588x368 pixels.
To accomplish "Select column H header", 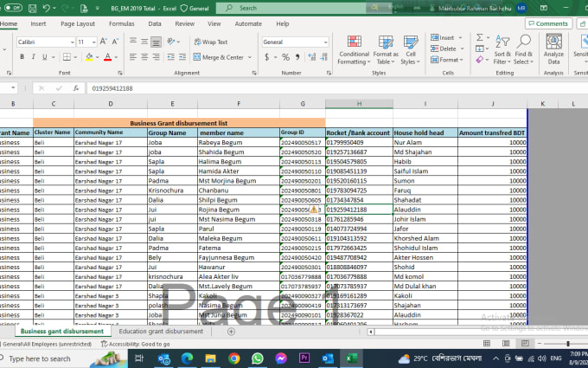I will [359, 104].
